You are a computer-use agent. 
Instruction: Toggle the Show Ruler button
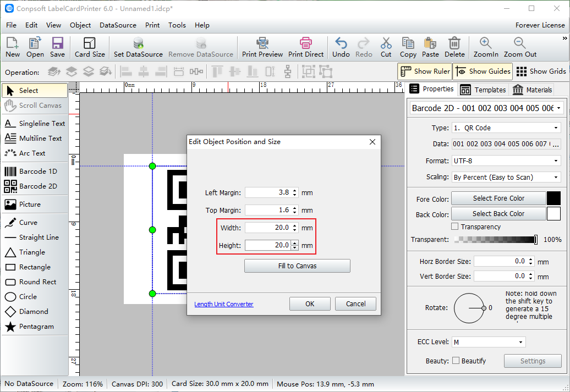tap(425, 71)
